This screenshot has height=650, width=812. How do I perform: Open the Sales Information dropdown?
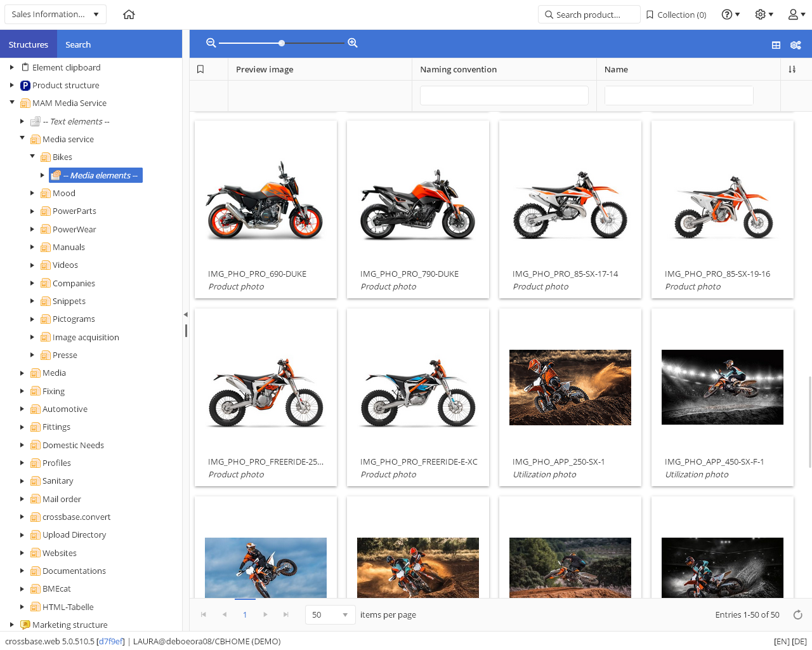[55, 14]
